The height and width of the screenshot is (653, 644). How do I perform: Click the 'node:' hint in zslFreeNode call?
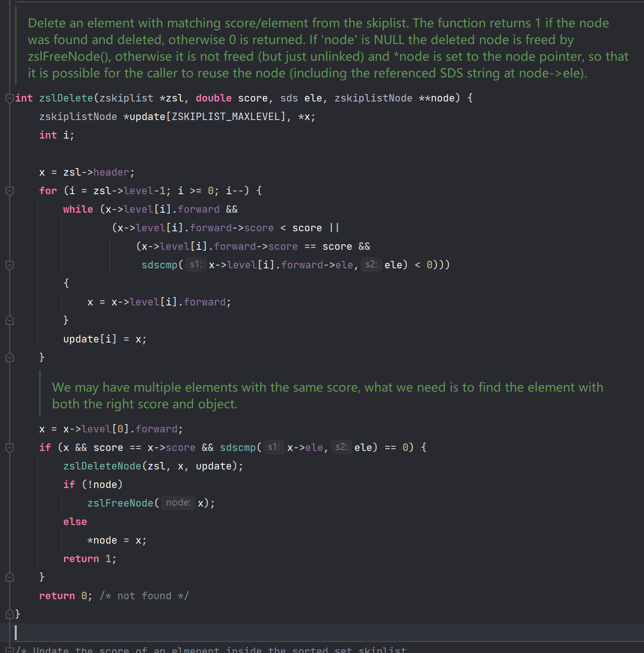pos(179,503)
